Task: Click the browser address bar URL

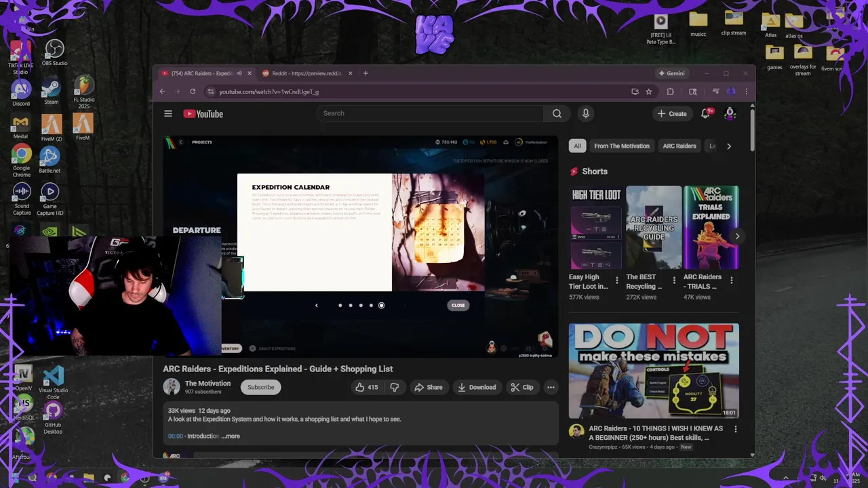Action: pyautogui.click(x=269, y=91)
